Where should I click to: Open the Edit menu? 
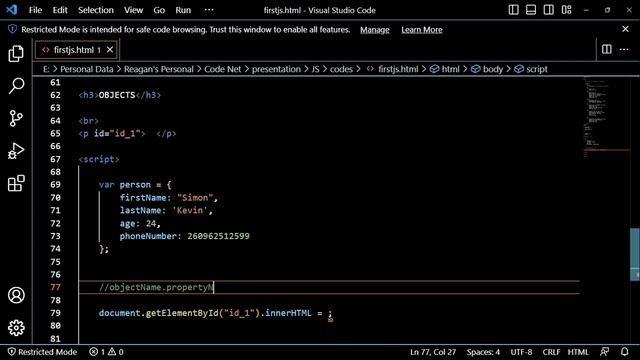[60, 10]
